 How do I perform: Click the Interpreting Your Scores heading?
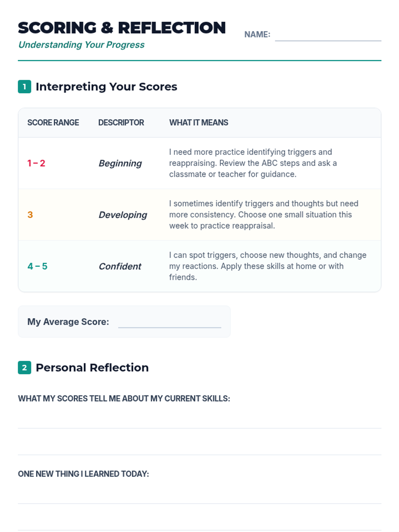pyautogui.click(x=106, y=86)
